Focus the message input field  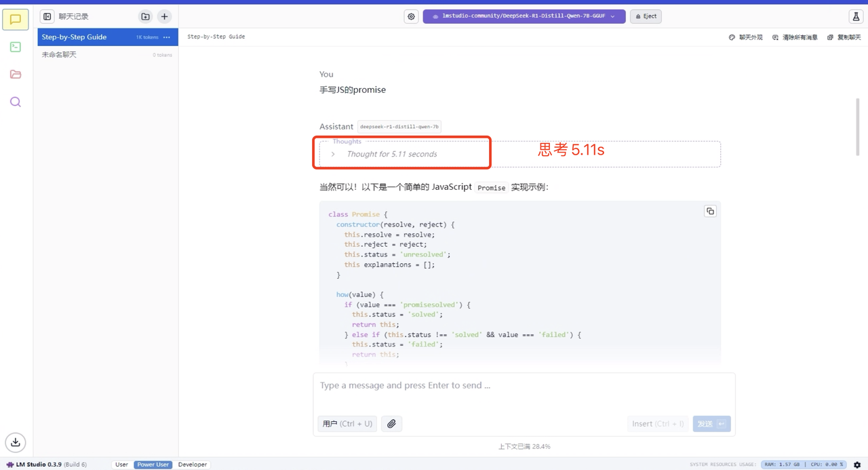click(524, 385)
